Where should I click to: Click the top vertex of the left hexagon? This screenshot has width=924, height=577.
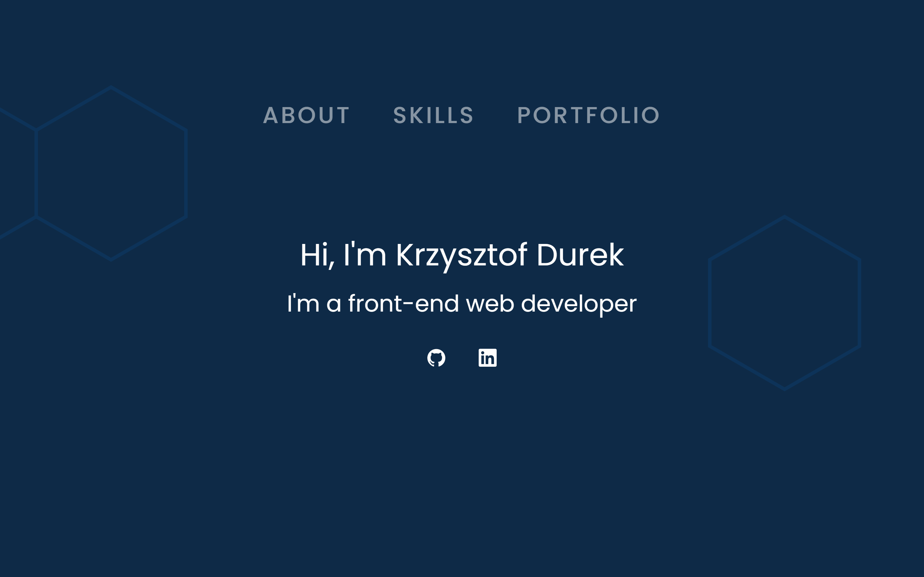click(x=111, y=88)
